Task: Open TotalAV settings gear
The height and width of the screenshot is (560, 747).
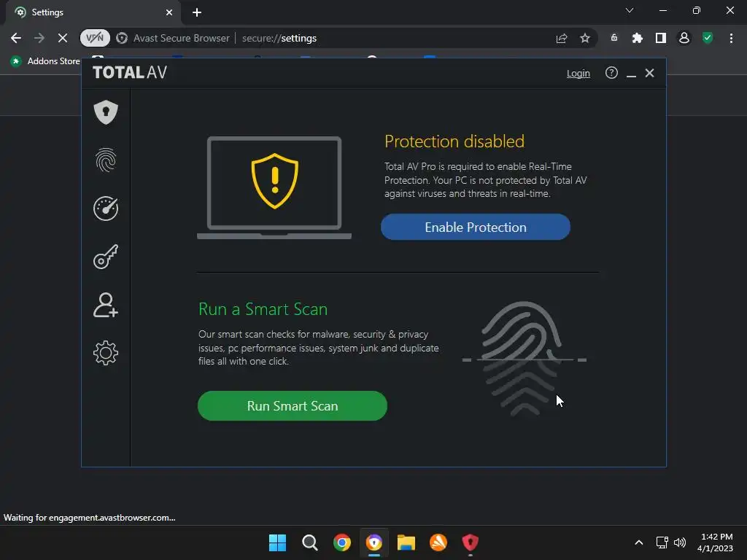Action: point(106,353)
